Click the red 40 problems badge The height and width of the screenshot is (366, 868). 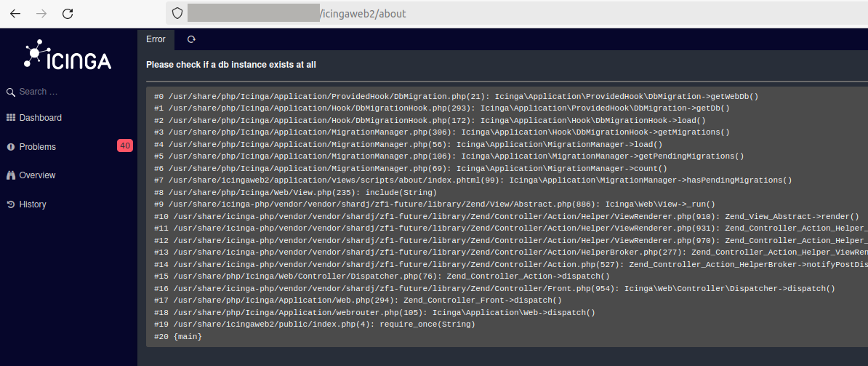tap(125, 146)
